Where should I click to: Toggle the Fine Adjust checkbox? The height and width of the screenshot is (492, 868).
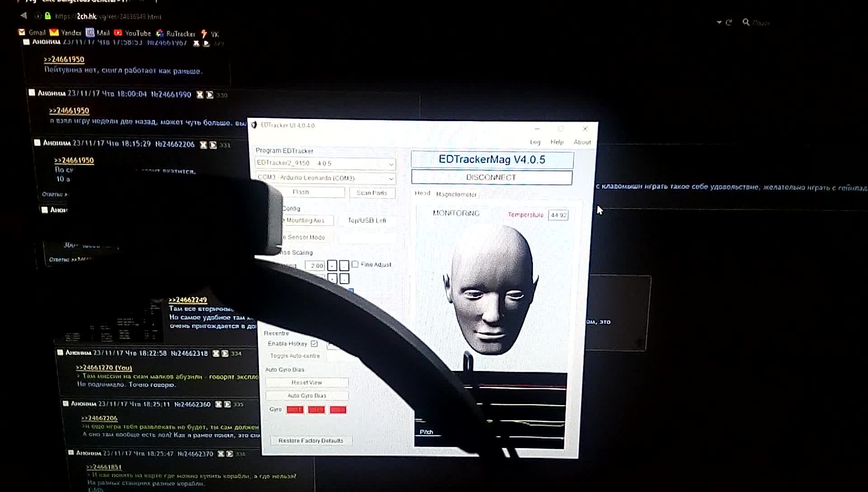(x=355, y=264)
